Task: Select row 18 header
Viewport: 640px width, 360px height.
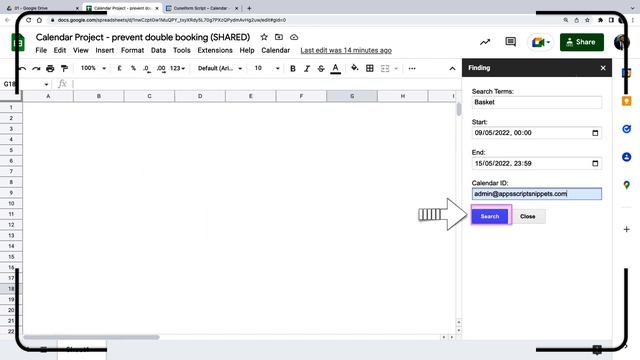Action: click(11, 289)
